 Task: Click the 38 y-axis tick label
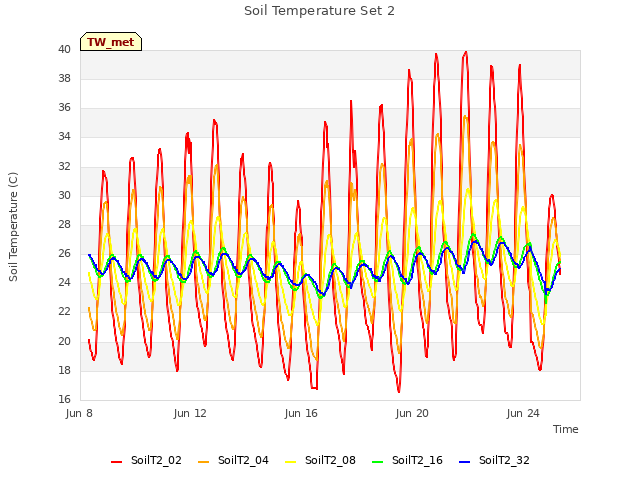64,79
